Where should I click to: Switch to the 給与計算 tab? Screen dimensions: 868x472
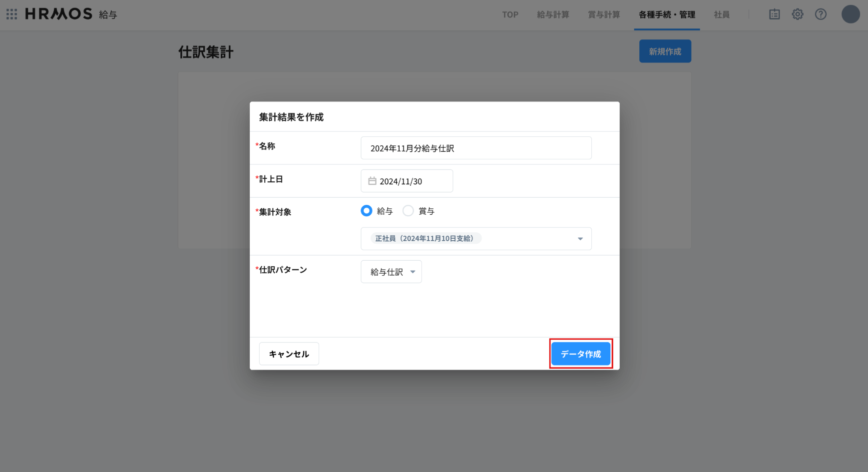click(x=553, y=15)
